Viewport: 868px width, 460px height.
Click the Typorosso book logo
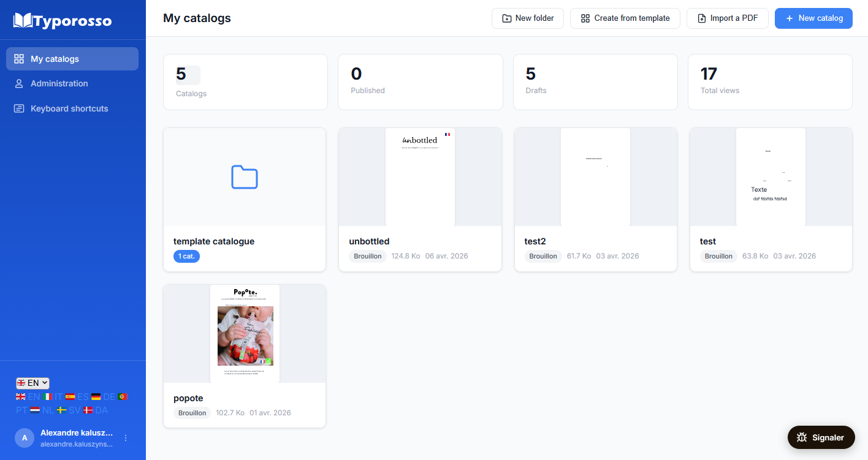(x=23, y=21)
